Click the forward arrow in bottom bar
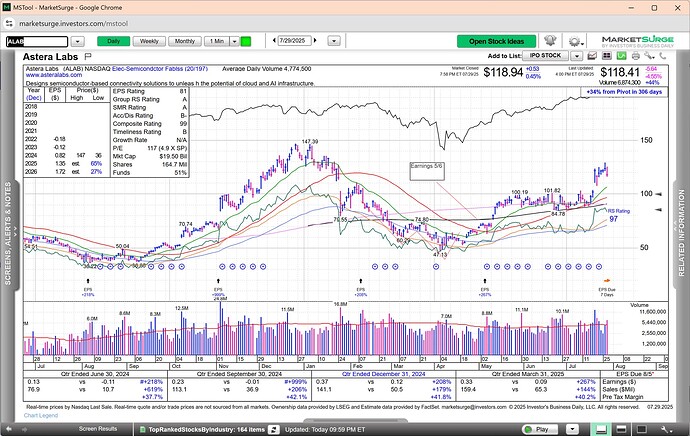Viewport: 690px width, 436px height. [x=24, y=429]
